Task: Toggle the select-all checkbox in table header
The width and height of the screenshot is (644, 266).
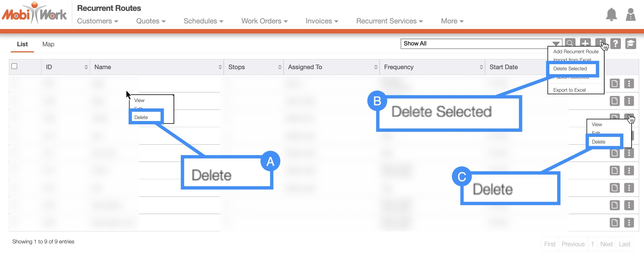Action: point(14,66)
